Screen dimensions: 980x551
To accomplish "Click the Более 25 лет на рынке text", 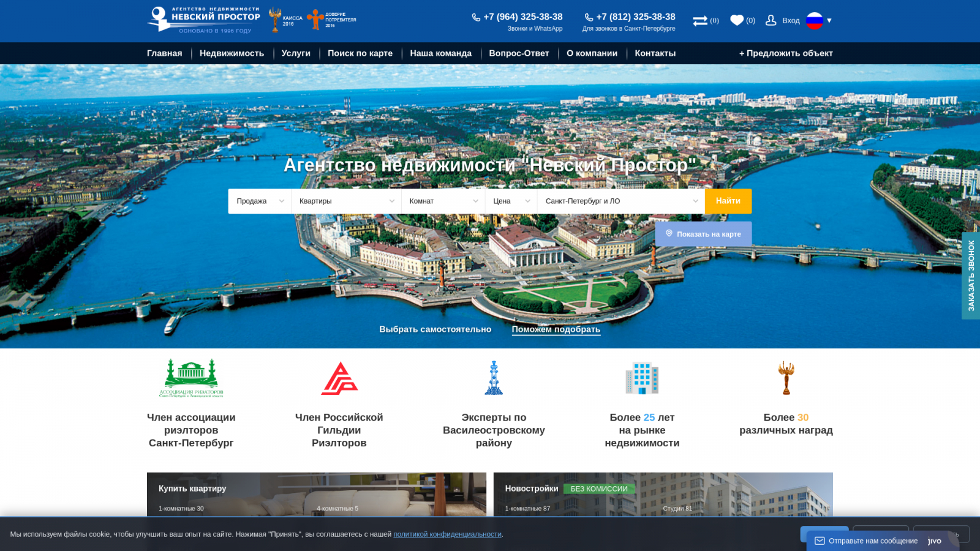I will (642, 430).
